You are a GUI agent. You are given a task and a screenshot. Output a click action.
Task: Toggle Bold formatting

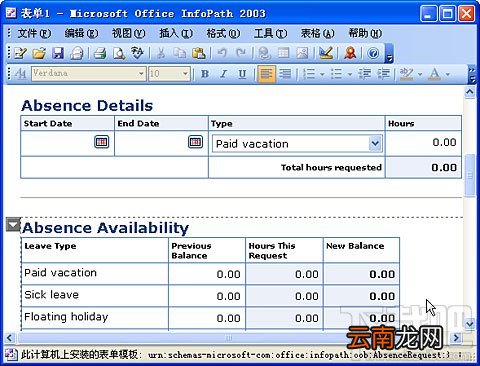[205, 74]
